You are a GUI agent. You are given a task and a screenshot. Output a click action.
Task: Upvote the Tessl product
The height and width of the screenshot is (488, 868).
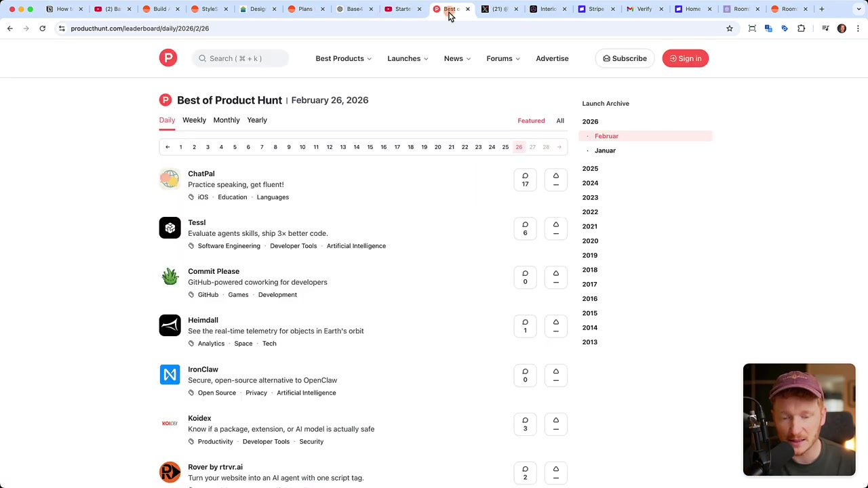click(x=555, y=228)
